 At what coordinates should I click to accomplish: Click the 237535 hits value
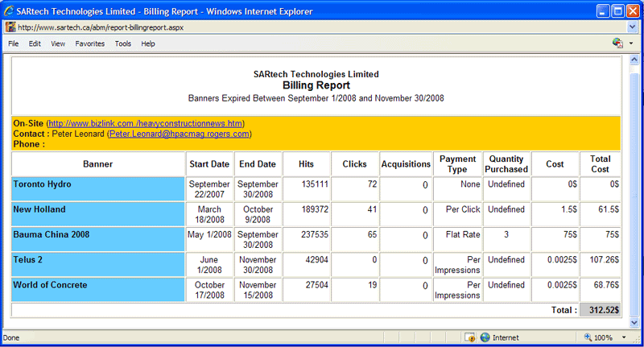click(x=315, y=234)
